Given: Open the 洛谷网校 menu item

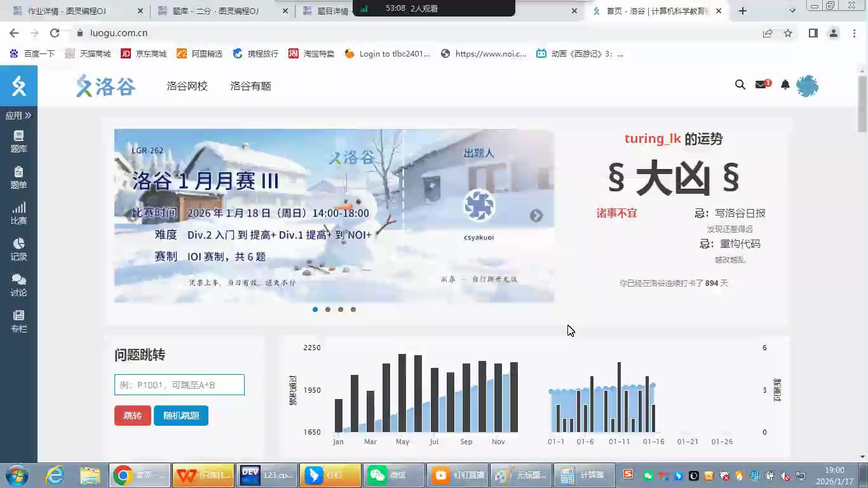Looking at the screenshot, I should 187,86.
